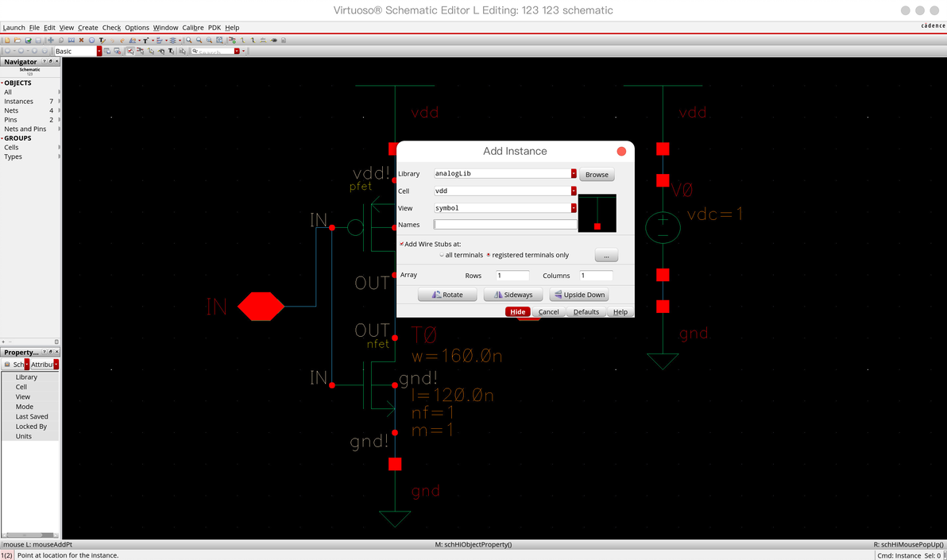This screenshot has width=947, height=560.
Task: Open the Sch dropdown in Property panel
Action: (x=27, y=365)
